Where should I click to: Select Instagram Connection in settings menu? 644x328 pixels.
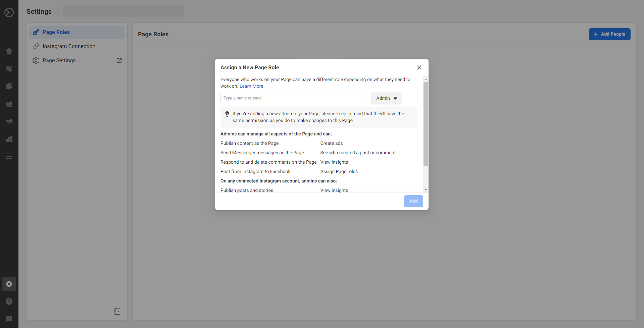77,46
